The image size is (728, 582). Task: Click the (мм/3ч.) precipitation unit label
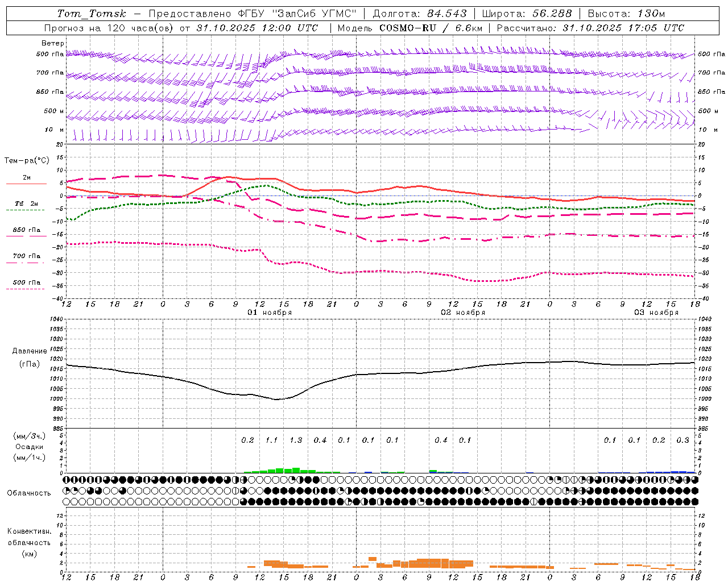[x=30, y=436]
